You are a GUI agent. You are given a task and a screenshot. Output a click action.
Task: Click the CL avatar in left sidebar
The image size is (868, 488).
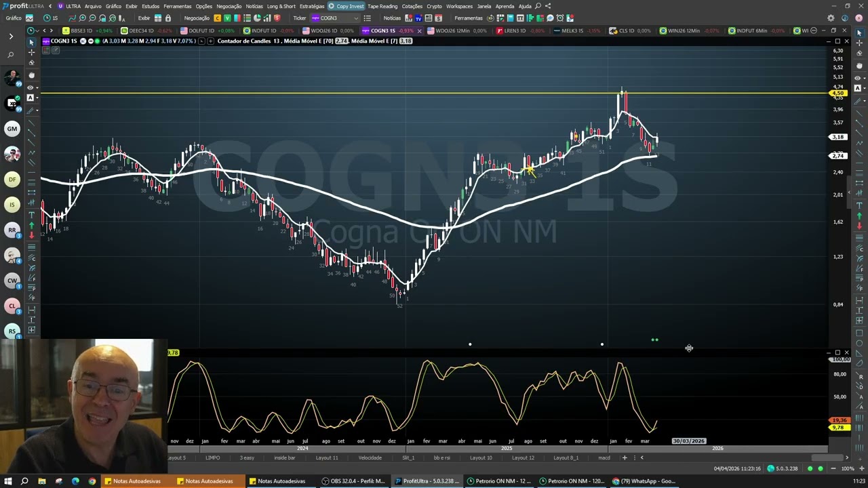click(12, 306)
